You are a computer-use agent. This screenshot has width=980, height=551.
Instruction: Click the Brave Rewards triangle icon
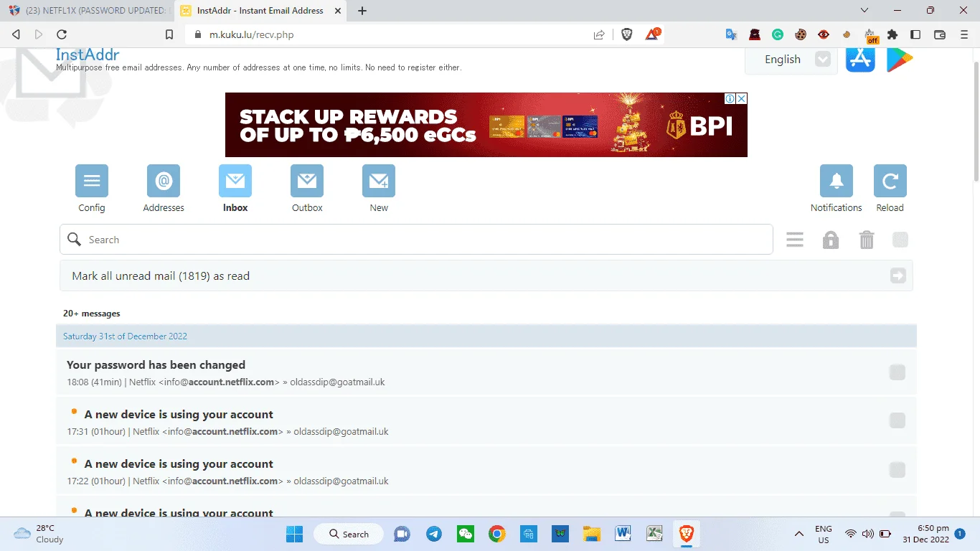click(x=652, y=34)
